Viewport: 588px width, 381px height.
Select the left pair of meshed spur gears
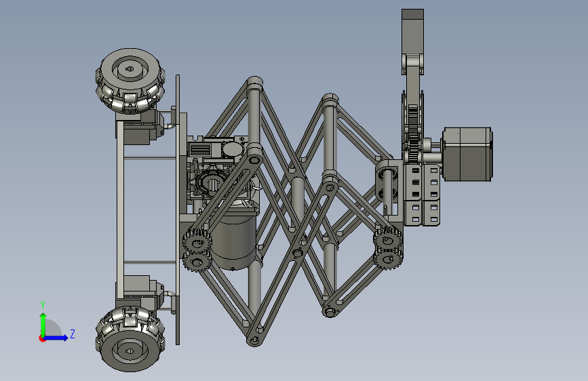(197, 249)
